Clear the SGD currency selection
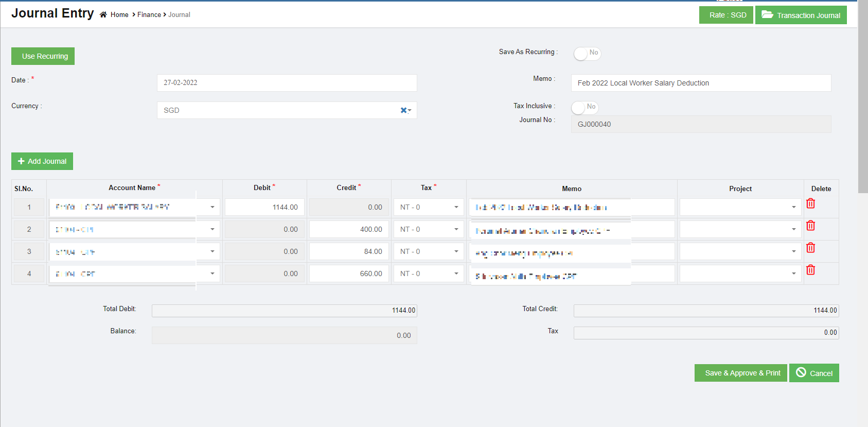This screenshot has width=868, height=427. 403,110
